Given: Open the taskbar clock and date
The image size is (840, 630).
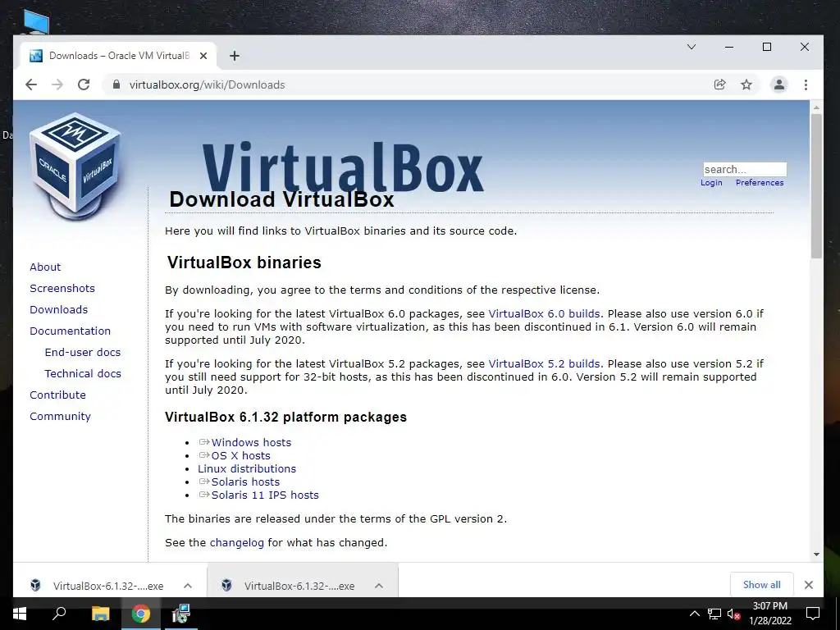Looking at the screenshot, I should 769,614.
